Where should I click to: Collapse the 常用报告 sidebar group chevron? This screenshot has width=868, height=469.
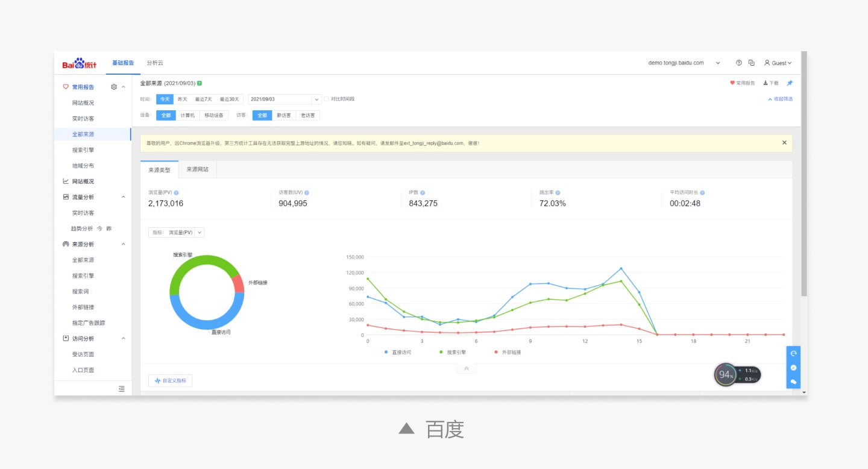tap(124, 87)
